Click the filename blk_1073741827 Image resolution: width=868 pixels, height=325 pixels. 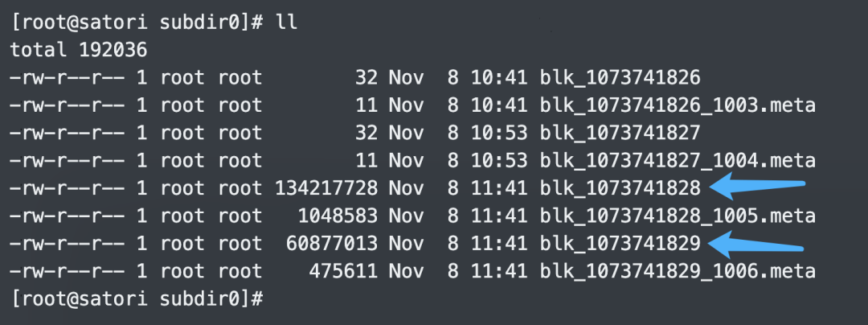pyautogui.click(x=620, y=133)
